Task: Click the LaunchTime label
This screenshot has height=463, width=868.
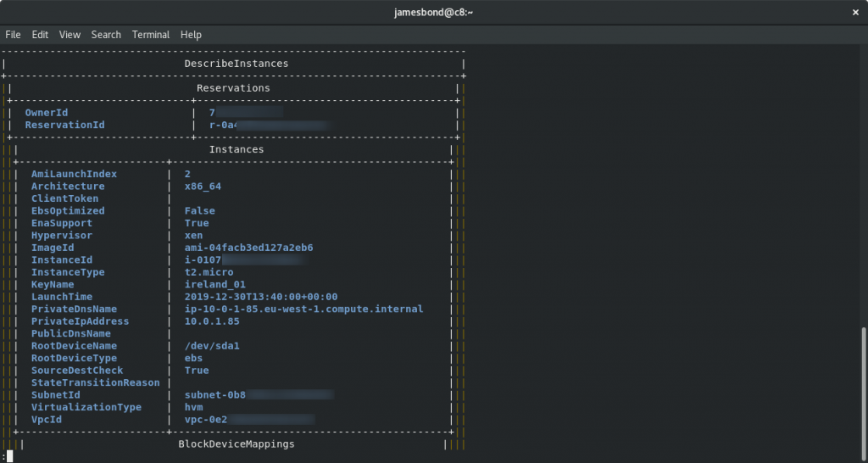Action: tap(61, 297)
